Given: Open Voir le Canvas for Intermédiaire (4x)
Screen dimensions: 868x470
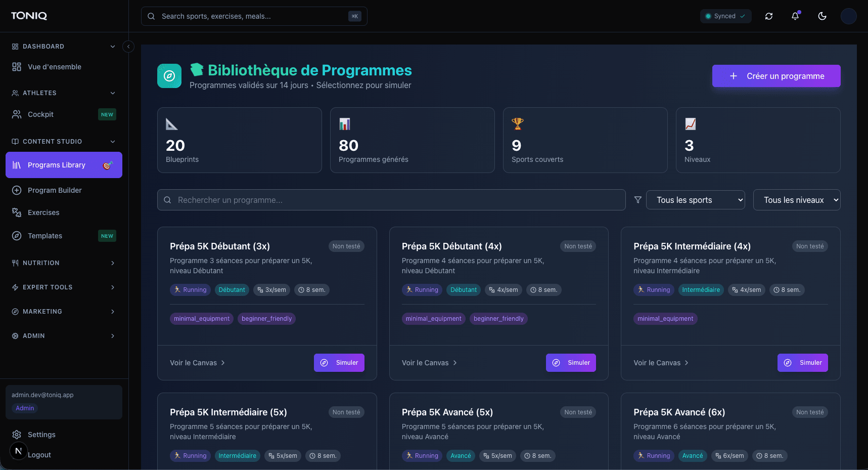Looking at the screenshot, I should click(661, 363).
